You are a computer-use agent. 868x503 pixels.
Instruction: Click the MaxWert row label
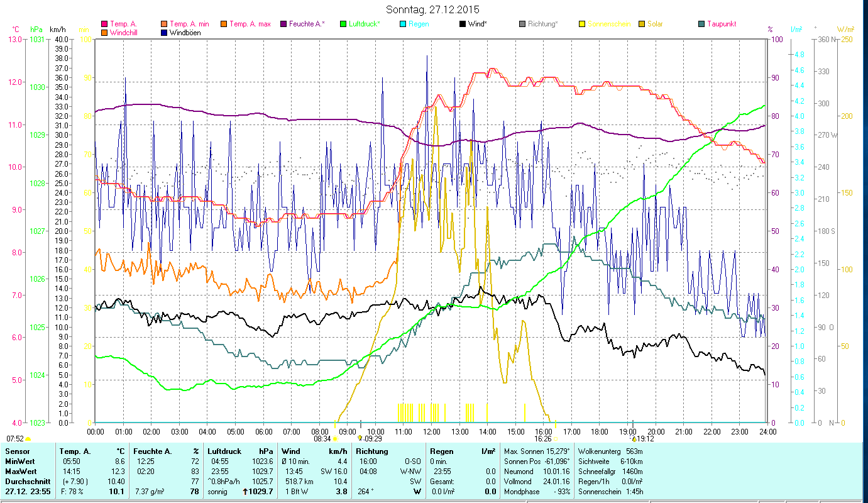21,471
